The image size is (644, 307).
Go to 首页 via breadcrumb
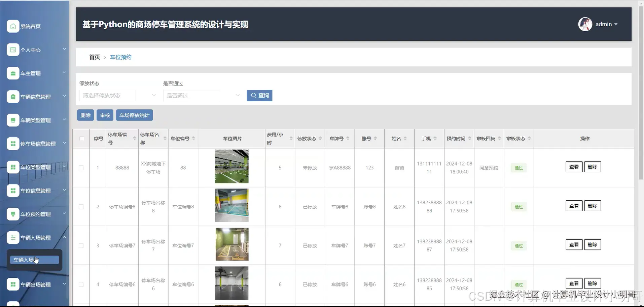pos(95,57)
